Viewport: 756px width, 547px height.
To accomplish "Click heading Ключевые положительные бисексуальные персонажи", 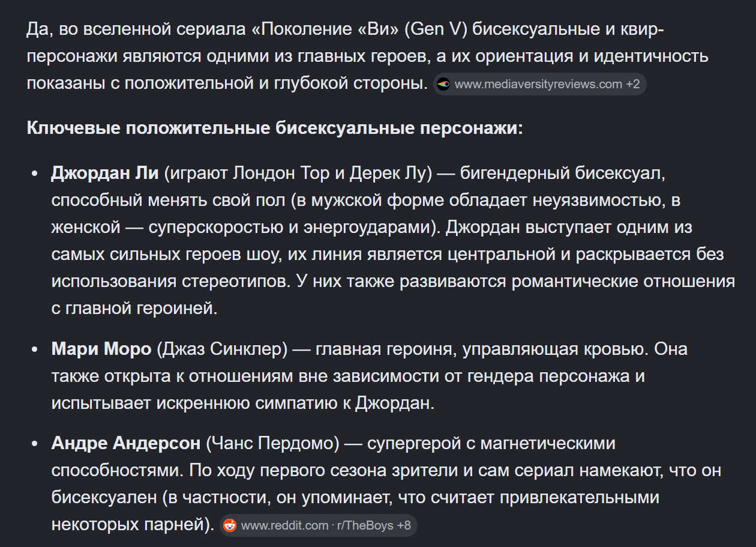I will 275,128.
